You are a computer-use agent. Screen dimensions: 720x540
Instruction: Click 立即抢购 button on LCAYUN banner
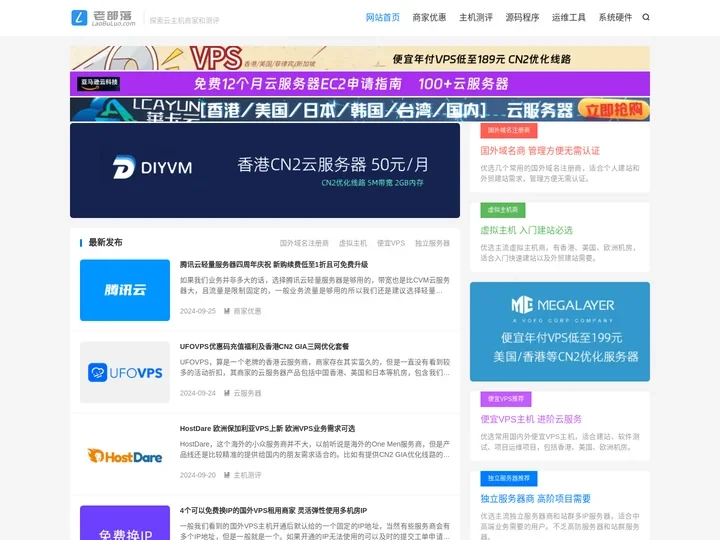pos(613,109)
